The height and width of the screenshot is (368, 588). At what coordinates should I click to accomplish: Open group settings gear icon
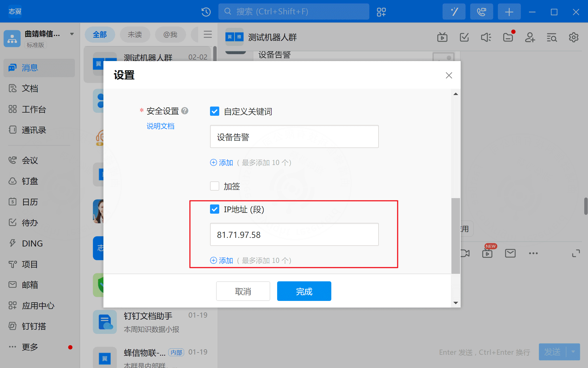point(574,37)
